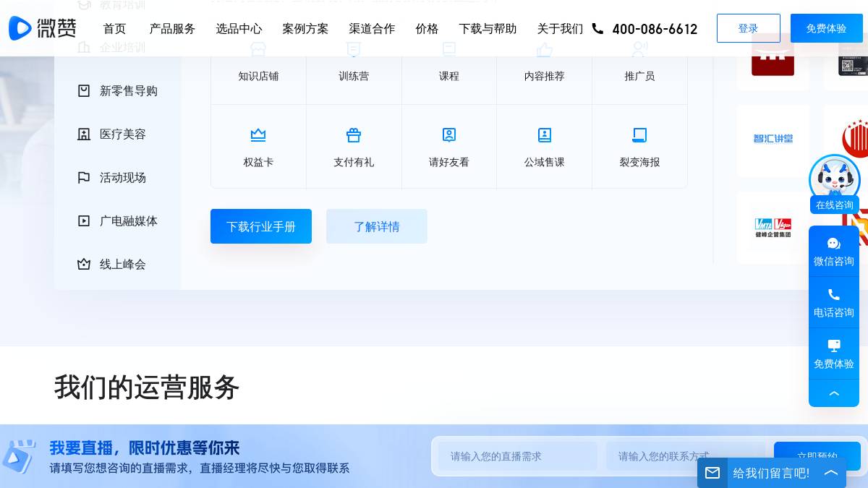Click the 免费体验 button in the header

pos(827,28)
